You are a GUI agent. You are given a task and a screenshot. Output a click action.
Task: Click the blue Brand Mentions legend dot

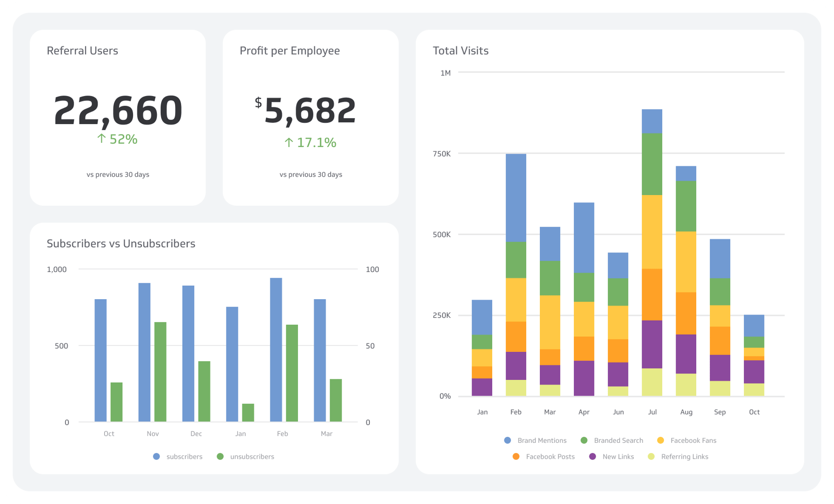[508, 441]
